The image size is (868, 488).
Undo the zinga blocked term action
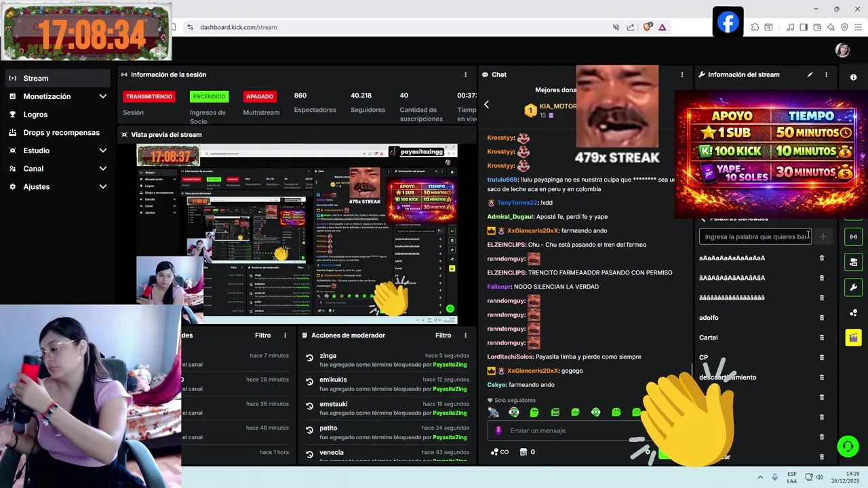[x=309, y=359]
